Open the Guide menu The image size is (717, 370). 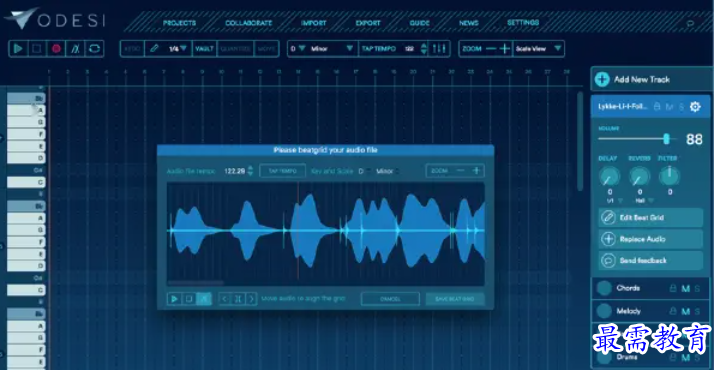pos(420,23)
